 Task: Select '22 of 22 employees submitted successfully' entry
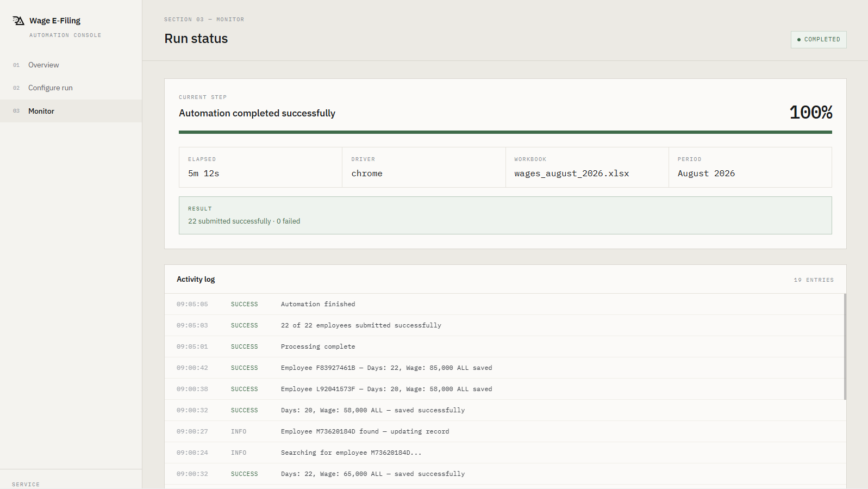(x=504, y=325)
